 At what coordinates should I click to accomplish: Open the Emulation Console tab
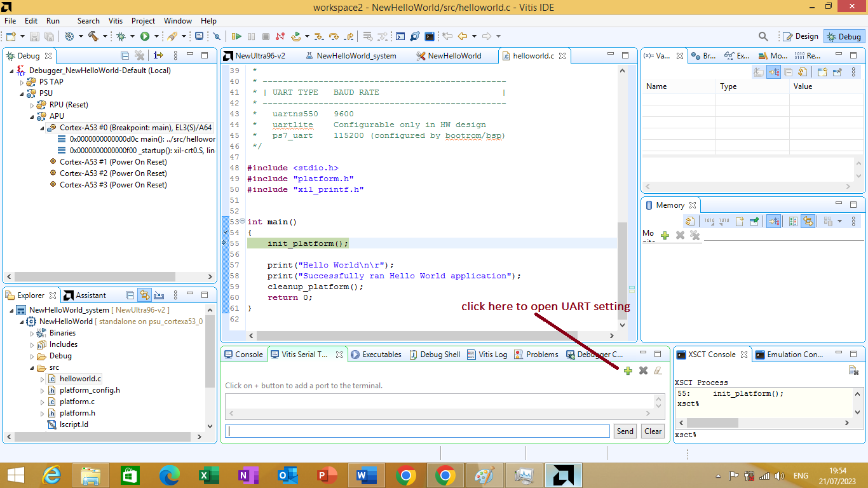789,355
